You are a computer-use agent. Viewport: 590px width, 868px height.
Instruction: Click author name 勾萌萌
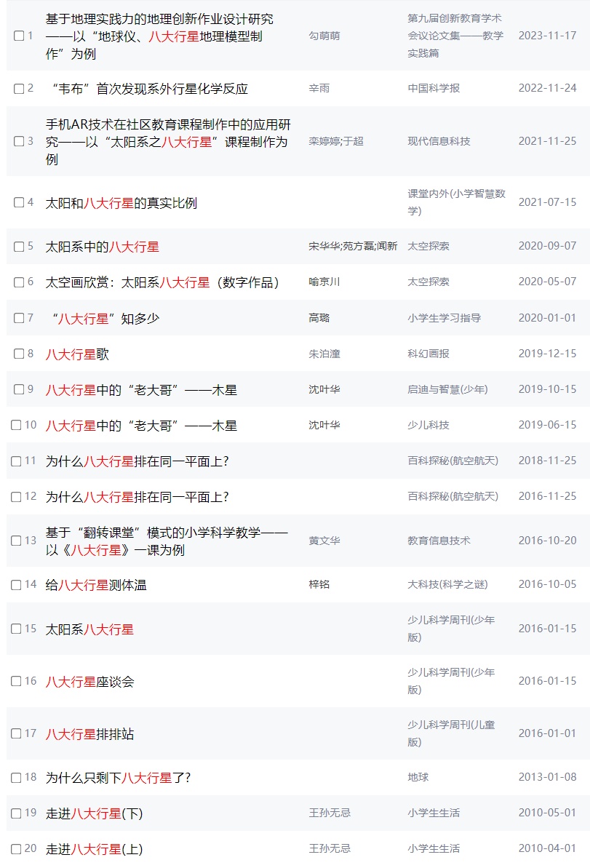click(x=324, y=36)
